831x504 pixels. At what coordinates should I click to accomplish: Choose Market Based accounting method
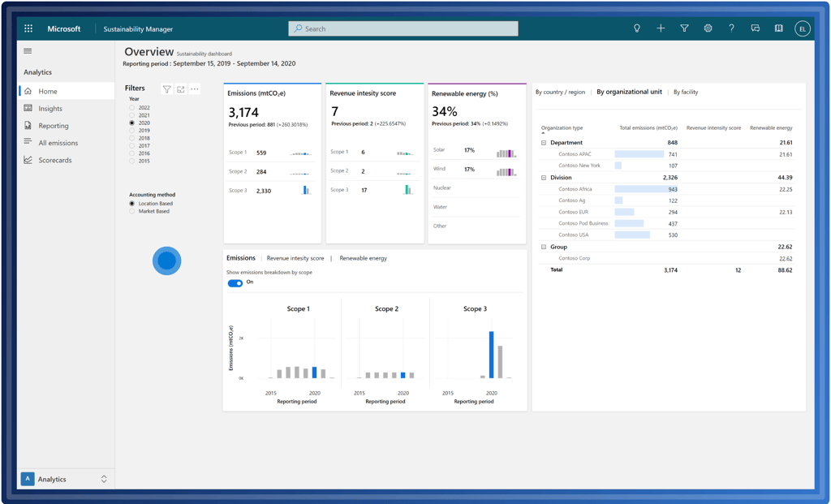tap(132, 212)
